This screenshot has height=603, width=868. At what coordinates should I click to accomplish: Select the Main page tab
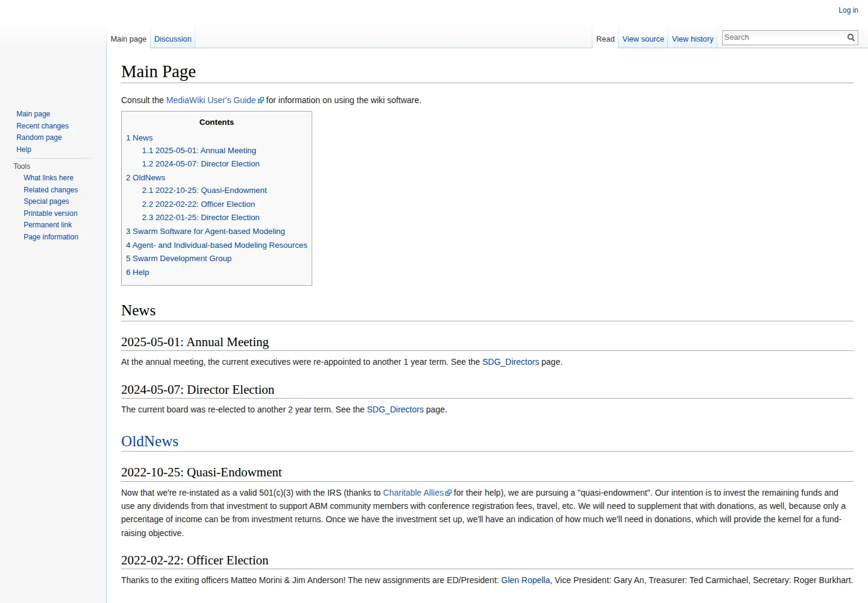[128, 39]
